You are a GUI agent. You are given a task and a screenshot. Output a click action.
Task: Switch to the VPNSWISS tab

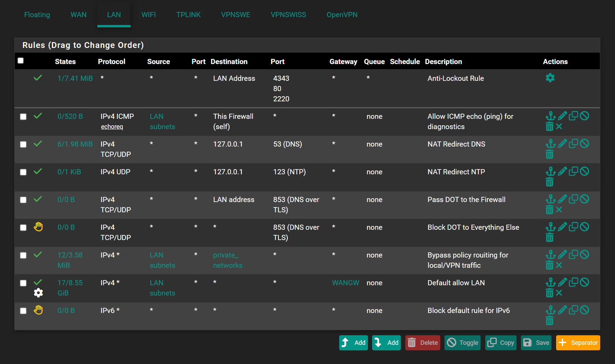[288, 15]
